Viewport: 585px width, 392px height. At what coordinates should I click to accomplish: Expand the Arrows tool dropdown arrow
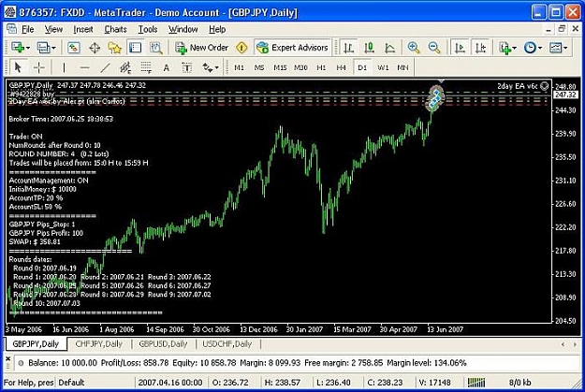click(217, 68)
